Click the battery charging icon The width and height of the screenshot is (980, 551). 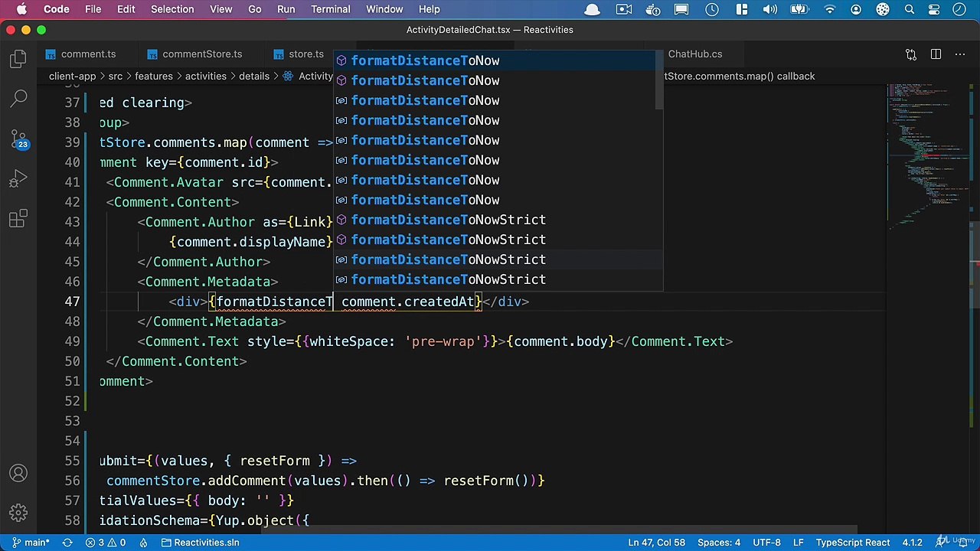pyautogui.click(x=799, y=9)
